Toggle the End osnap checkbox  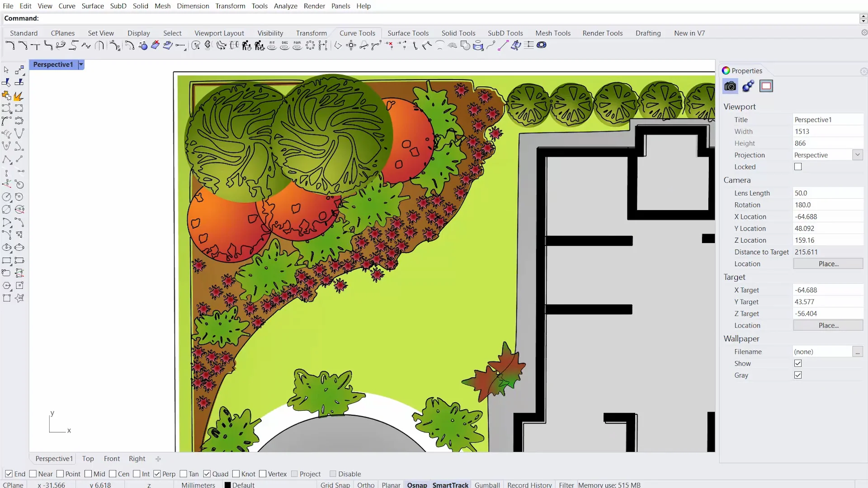(9, 474)
